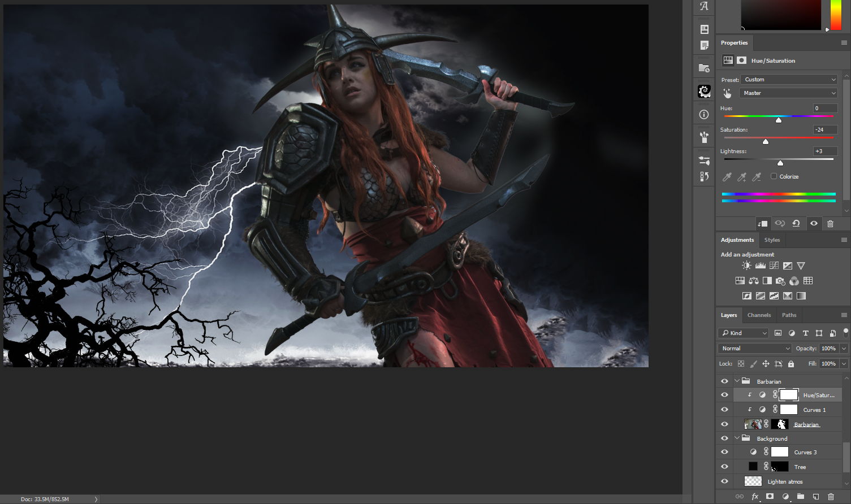Reset adjustment to defaults in Properties
The width and height of the screenshot is (851, 504).
(x=796, y=224)
